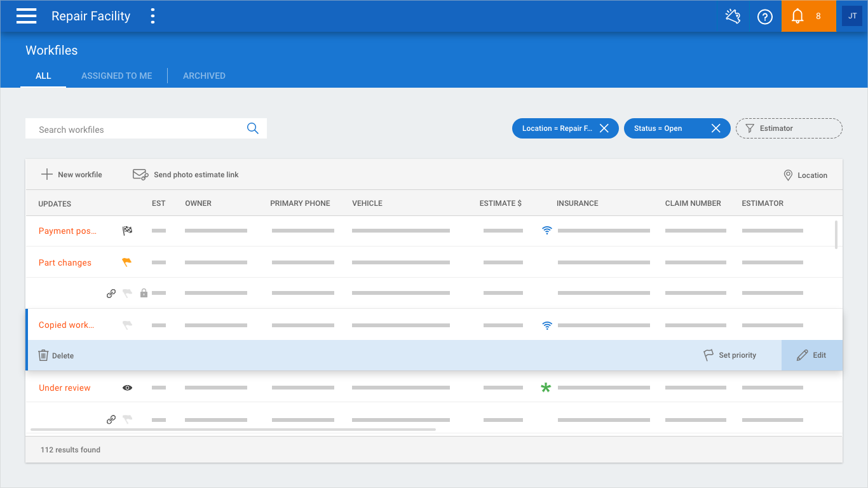Open the vertical three-dot menu beside Repair Facility
The width and height of the screenshot is (868, 488).
(153, 16)
